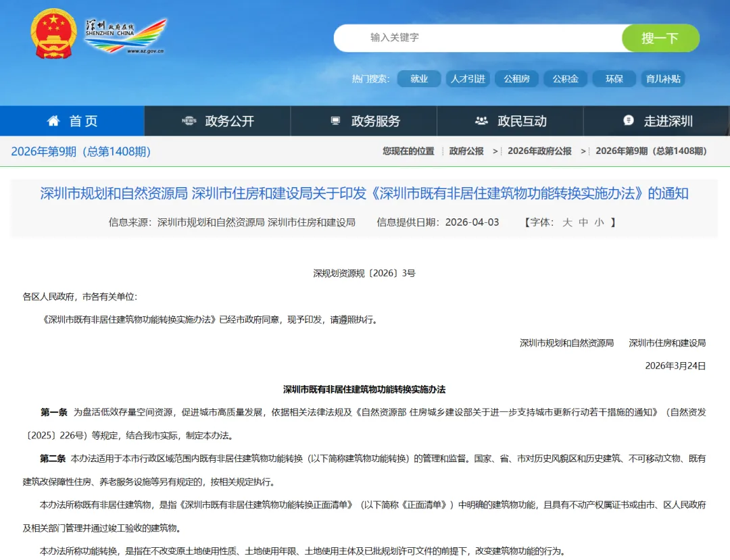Select the 就业 hot search tag

419,78
